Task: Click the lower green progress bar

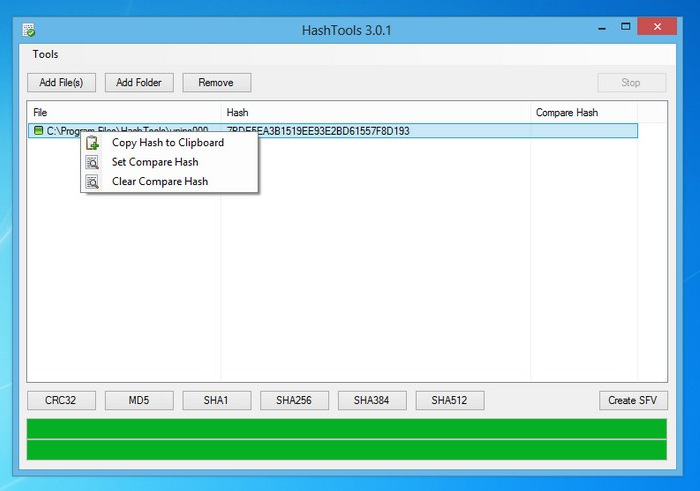Action: point(347,450)
